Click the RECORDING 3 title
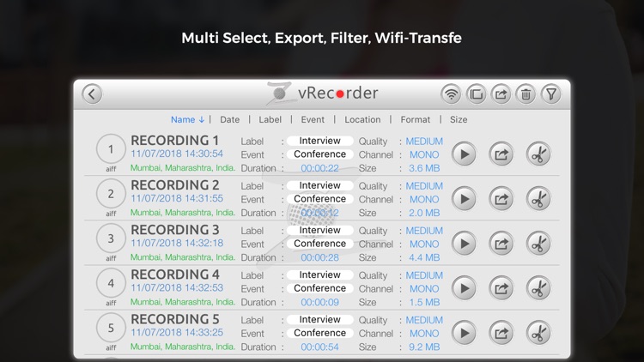 tap(175, 230)
